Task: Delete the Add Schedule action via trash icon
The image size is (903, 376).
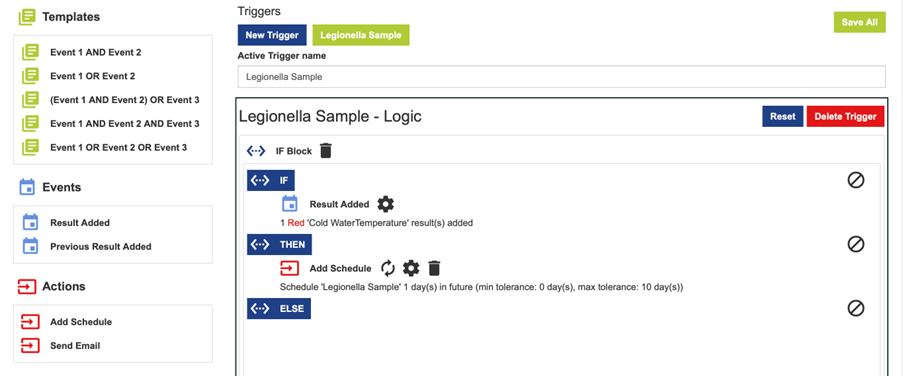Action: [x=434, y=268]
